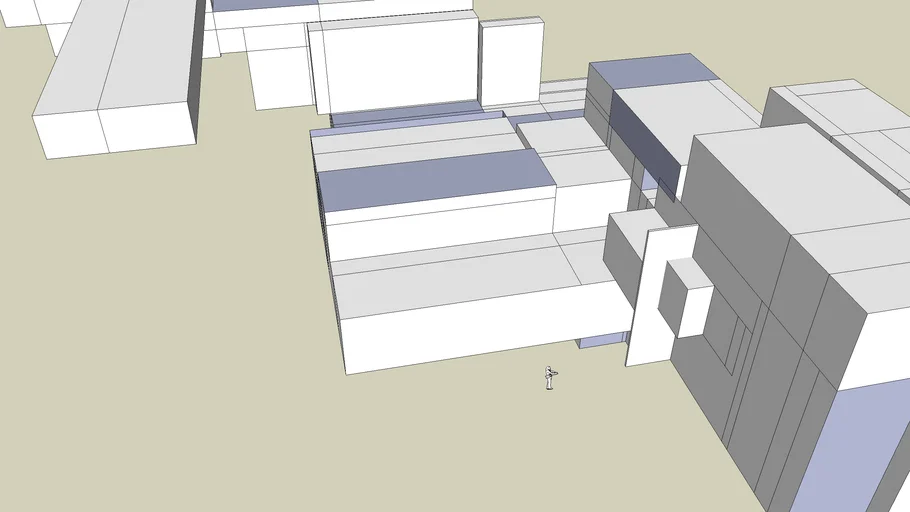This screenshot has width=910, height=512.
Task: Click the thin blue strip below the tall center block
Action: [405, 115]
